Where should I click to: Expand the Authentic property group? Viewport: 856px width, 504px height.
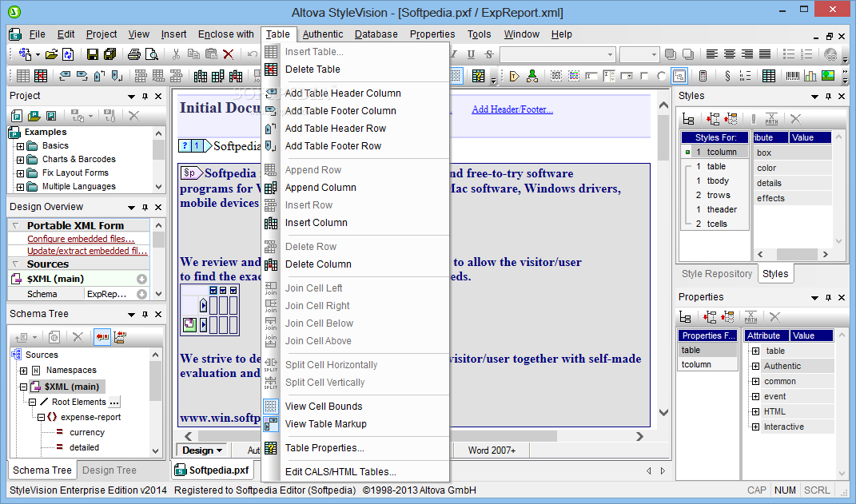tap(755, 366)
